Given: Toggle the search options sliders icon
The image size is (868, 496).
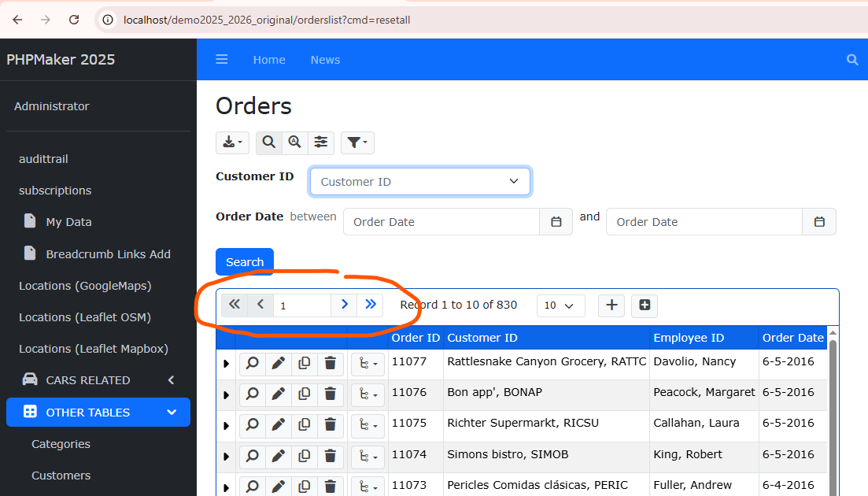Looking at the screenshot, I should 321,143.
